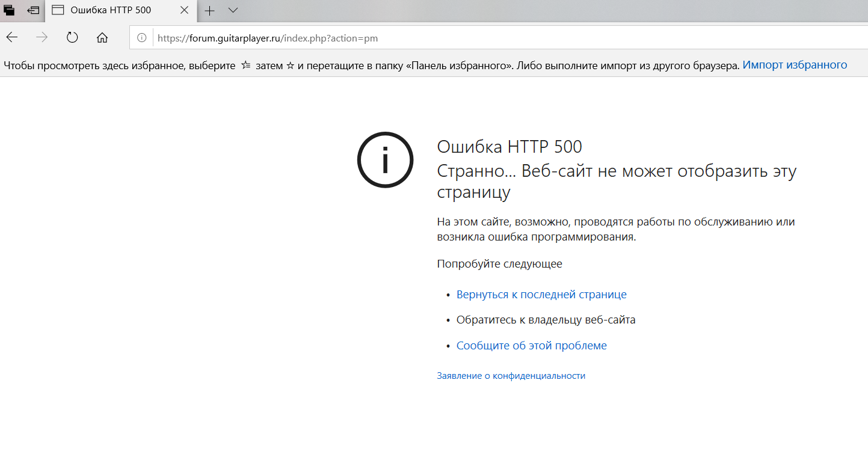The width and height of the screenshot is (868, 457).
Task: Set these tabs aside
Action: coord(34,10)
